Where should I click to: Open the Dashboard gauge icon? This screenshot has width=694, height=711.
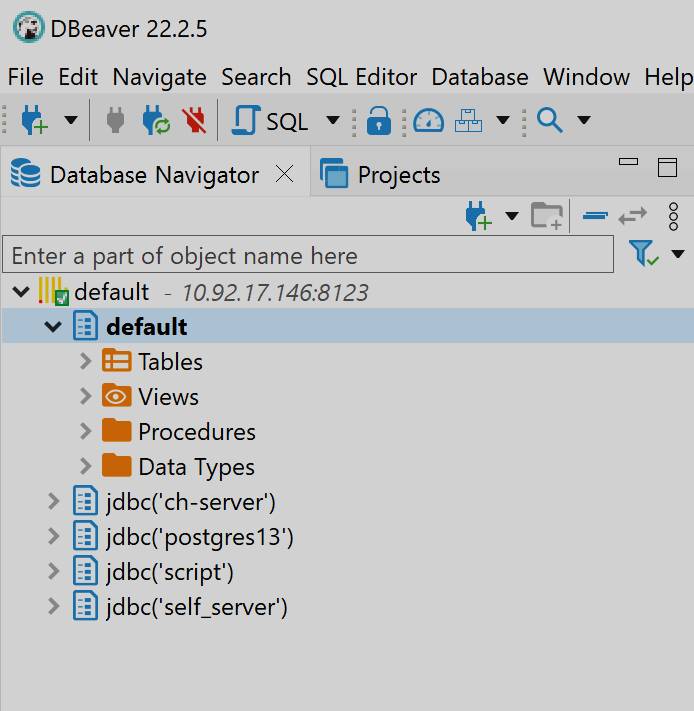tap(428, 121)
